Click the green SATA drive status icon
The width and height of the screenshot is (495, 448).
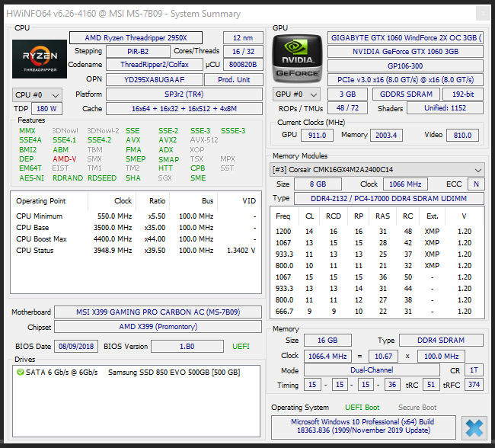pos(21,372)
